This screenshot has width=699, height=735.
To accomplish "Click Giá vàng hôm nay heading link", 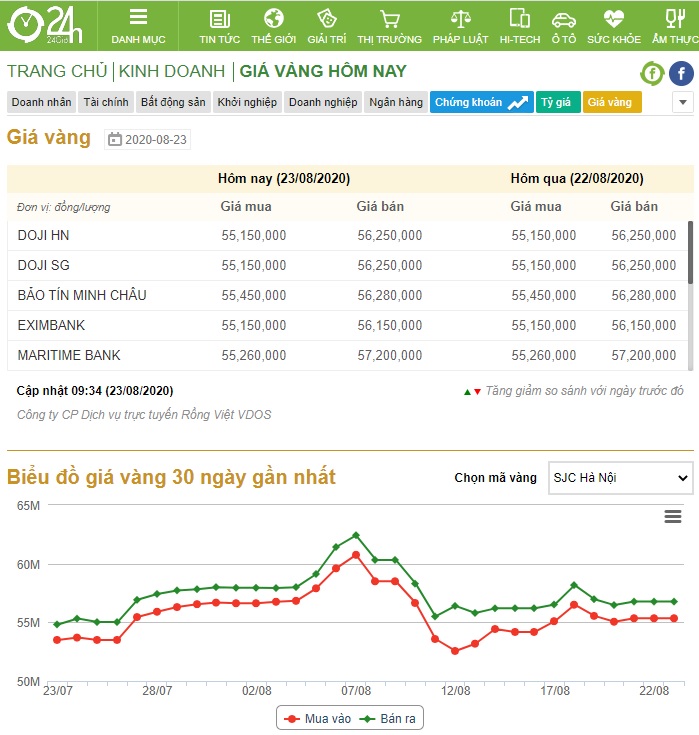I will (323, 71).
